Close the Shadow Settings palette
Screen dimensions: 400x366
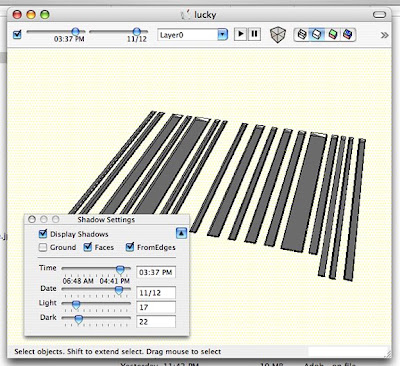[x=32, y=219]
